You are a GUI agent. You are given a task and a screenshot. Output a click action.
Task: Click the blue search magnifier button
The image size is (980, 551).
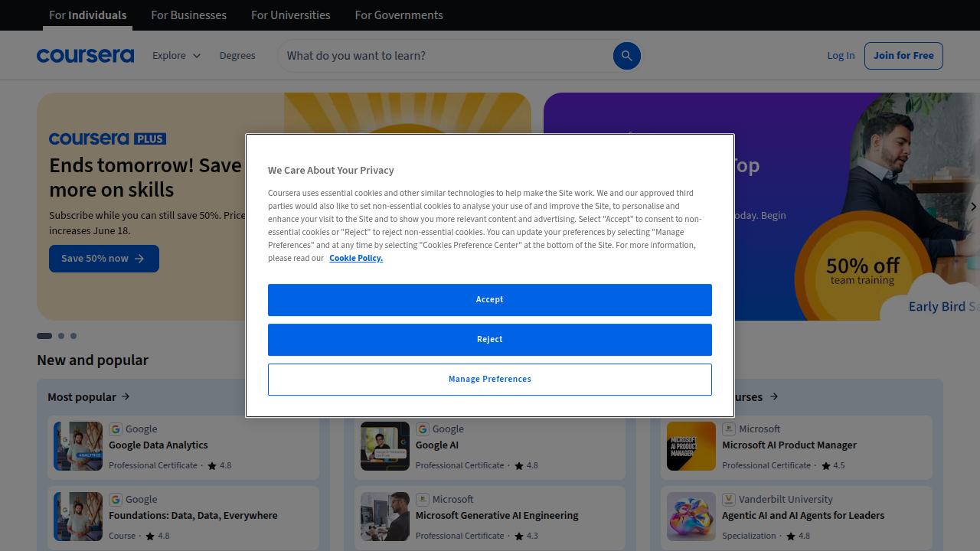coord(626,56)
